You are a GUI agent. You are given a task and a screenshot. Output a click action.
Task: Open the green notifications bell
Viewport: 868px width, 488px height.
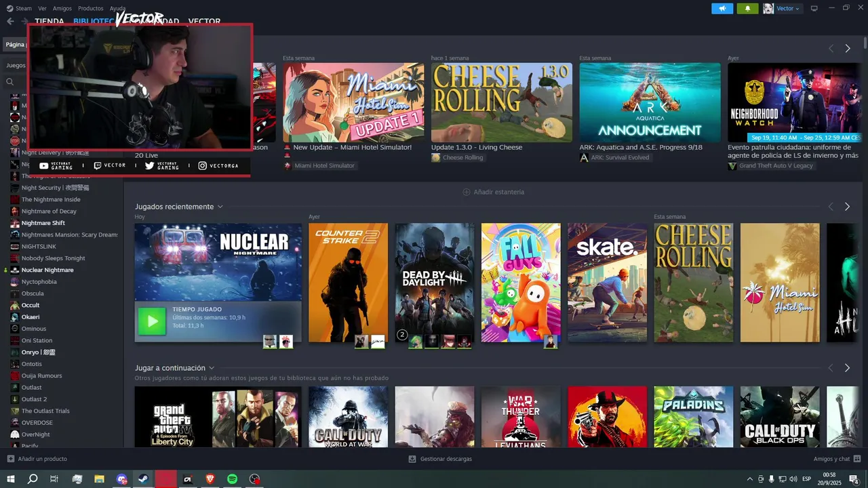pos(747,8)
